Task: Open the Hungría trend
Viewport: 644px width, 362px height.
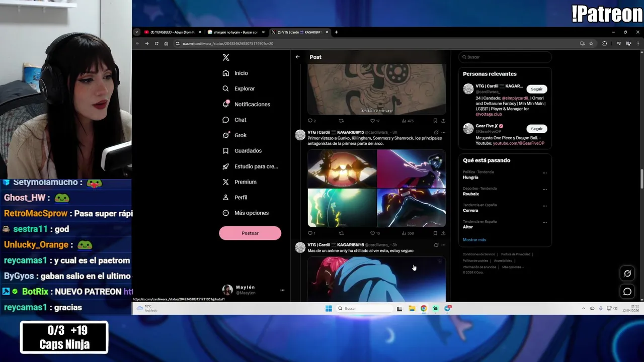Action: pyautogui.click(x=470, y=177)
